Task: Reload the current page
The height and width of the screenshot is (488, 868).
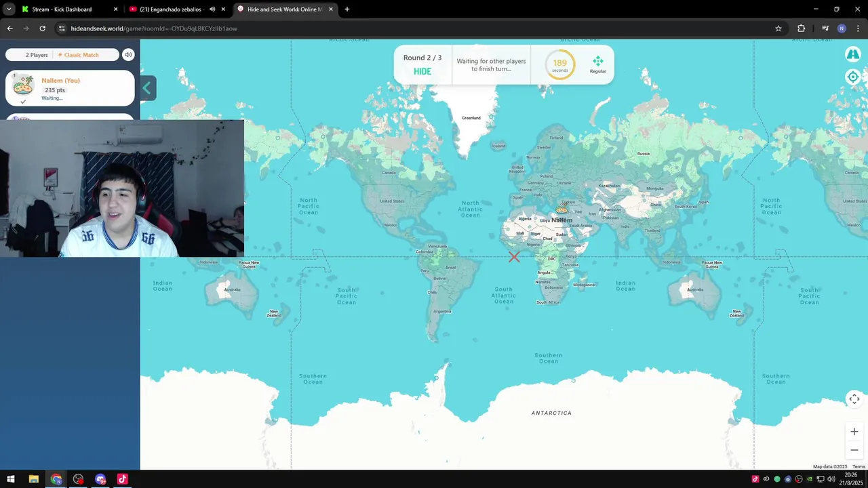Action: pos(42,28)
